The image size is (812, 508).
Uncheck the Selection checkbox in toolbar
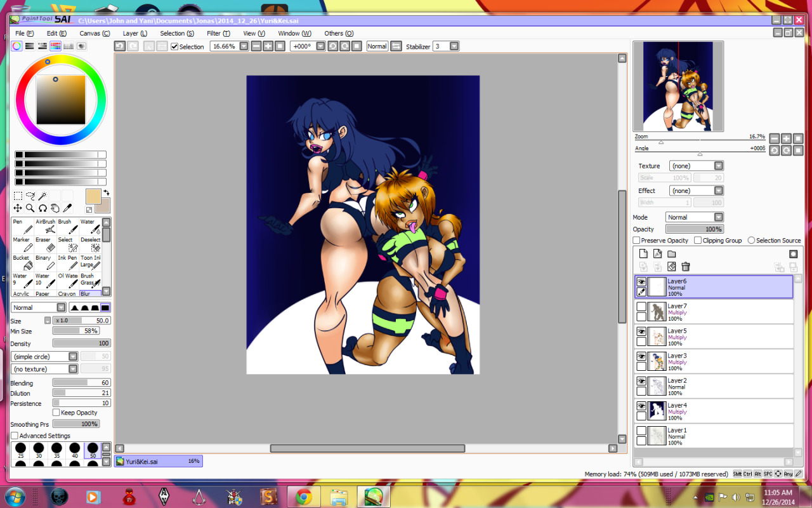[174, 46]
